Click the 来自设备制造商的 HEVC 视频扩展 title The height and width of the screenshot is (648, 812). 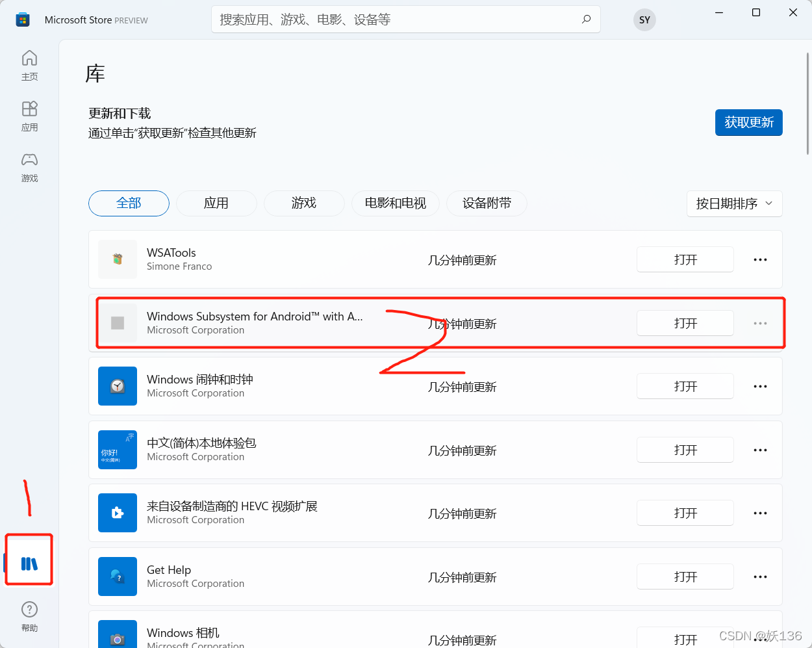point(232,506)
